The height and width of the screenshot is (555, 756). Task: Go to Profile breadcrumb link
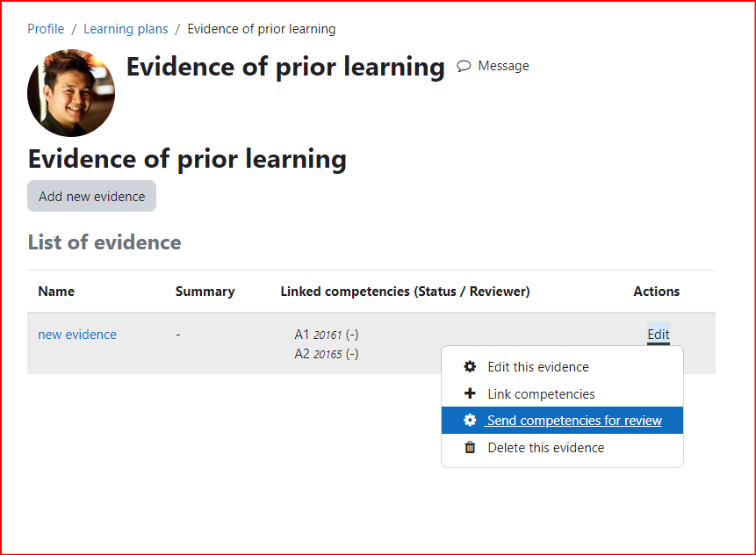(46, 29)
